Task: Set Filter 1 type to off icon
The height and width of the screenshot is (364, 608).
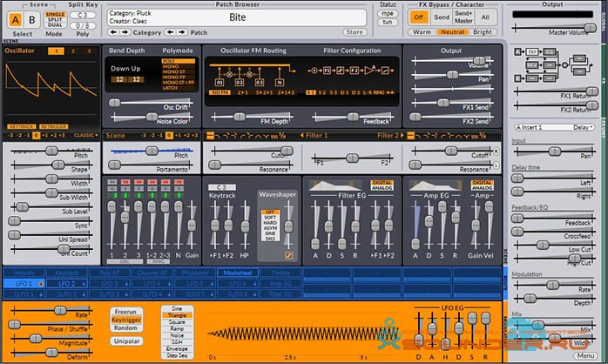Action: pyautogui.click(x=210, y=135)
